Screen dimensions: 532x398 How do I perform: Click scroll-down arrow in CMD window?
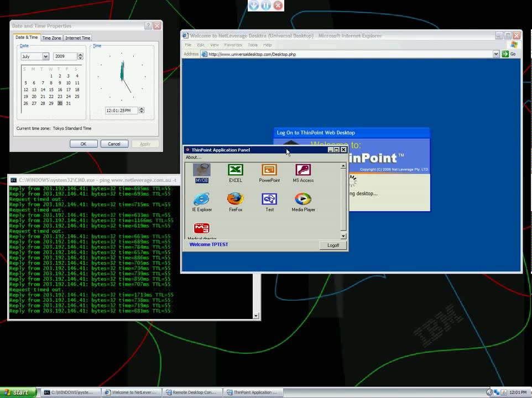[256, 316]
